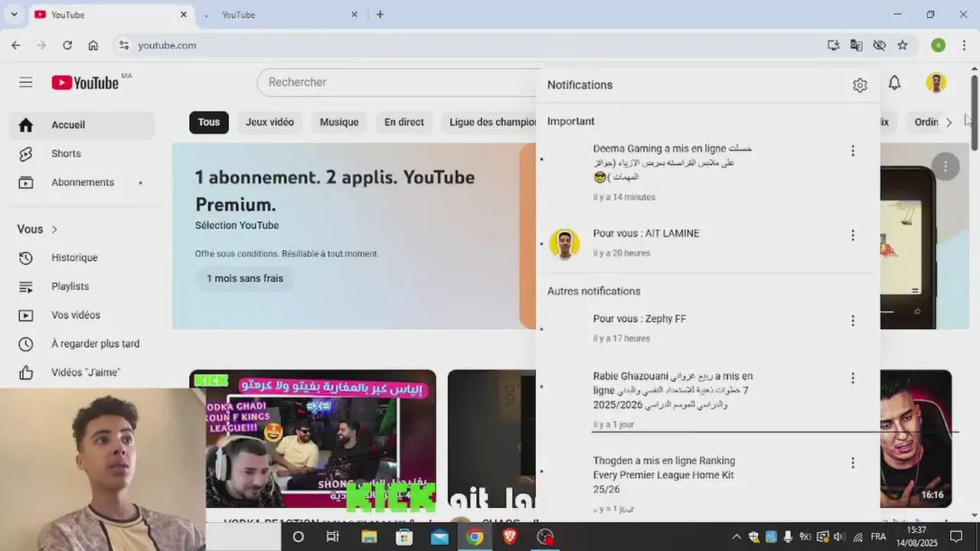Show hidden system tray icons

(737, 537)
